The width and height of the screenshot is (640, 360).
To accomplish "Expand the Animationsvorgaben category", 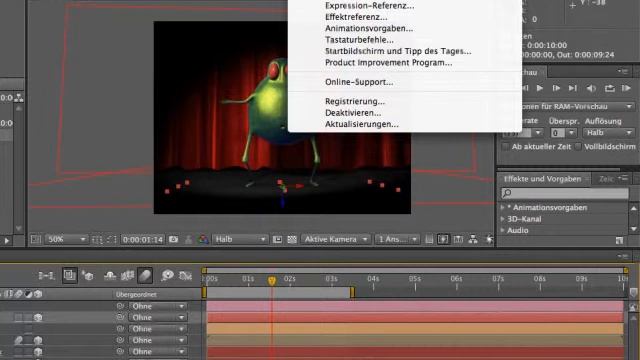I will (502, 207).
